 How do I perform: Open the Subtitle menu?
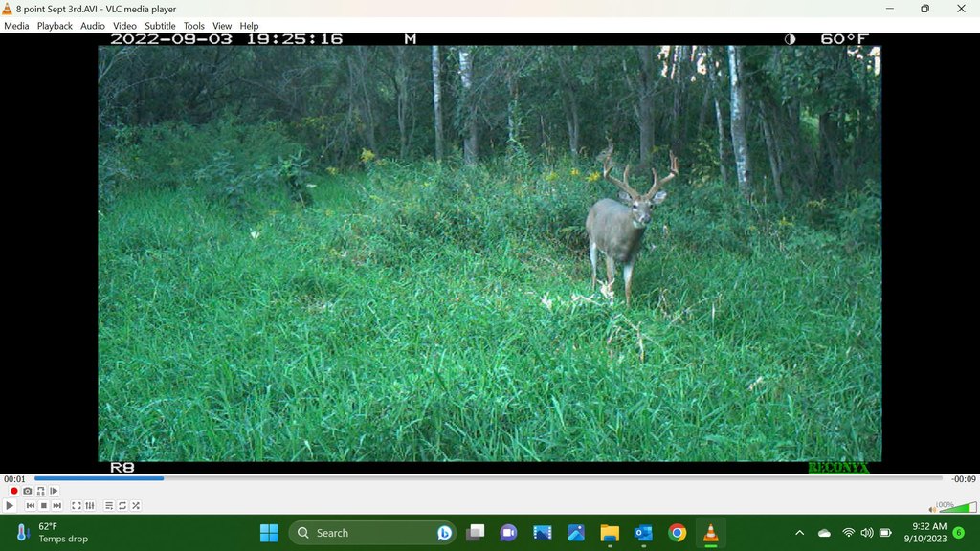(160, 26)
